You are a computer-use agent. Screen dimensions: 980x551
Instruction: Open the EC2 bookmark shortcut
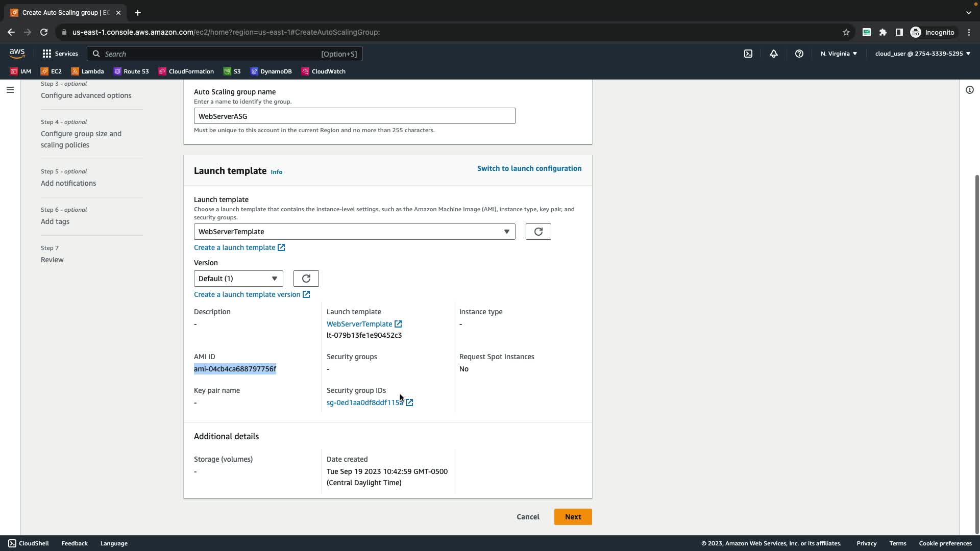(51, 71)
